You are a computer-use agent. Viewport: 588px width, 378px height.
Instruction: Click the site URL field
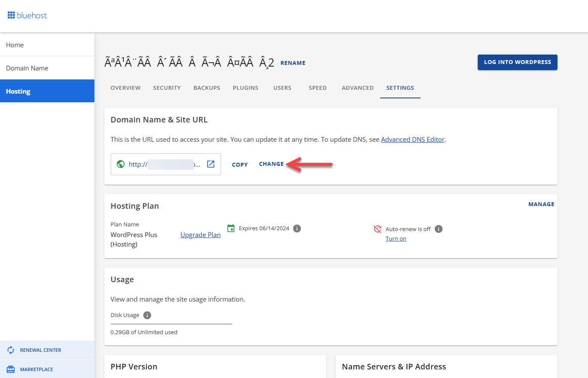point(166,164)
